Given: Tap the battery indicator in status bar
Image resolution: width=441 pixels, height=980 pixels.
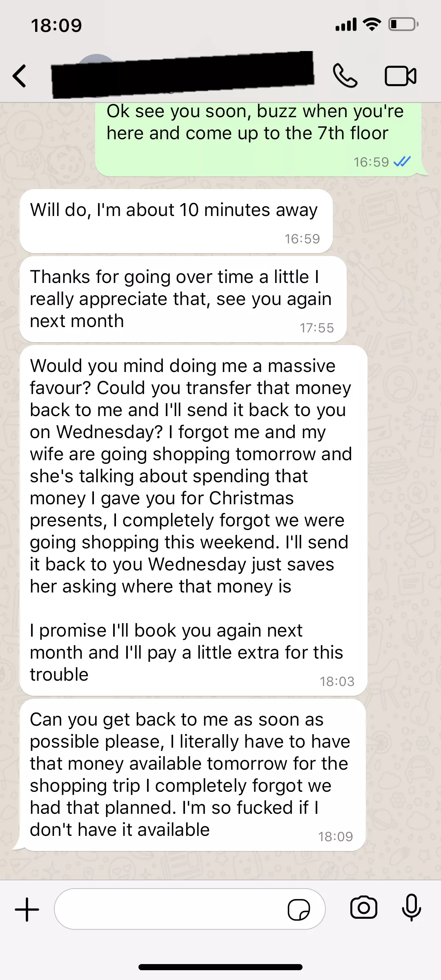Looking at the screenshot, I should coord(403,24).
